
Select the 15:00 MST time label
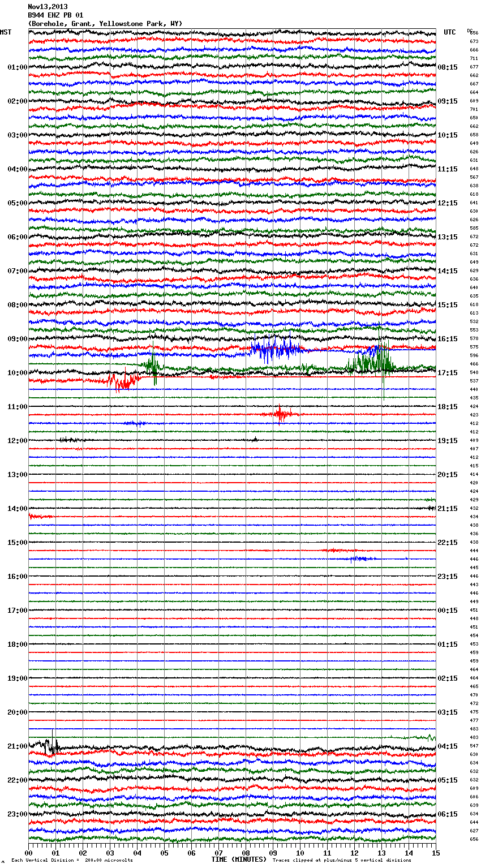pyautogui.click(x=18, y=543)
